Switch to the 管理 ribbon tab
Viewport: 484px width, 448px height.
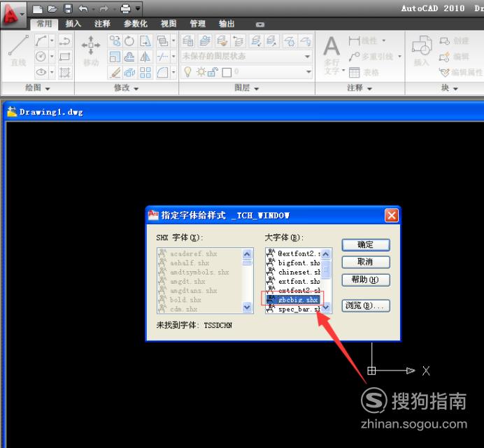pos(197,24)
